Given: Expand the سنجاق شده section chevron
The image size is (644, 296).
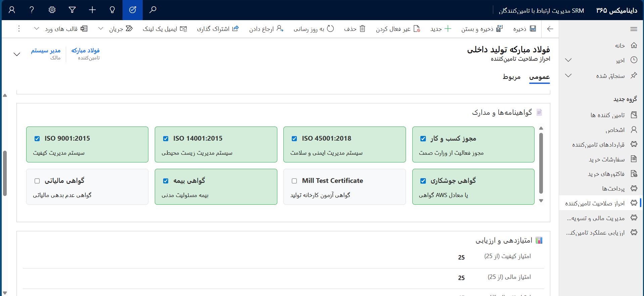Looking at the screenshot, I should tap(568, 76).
